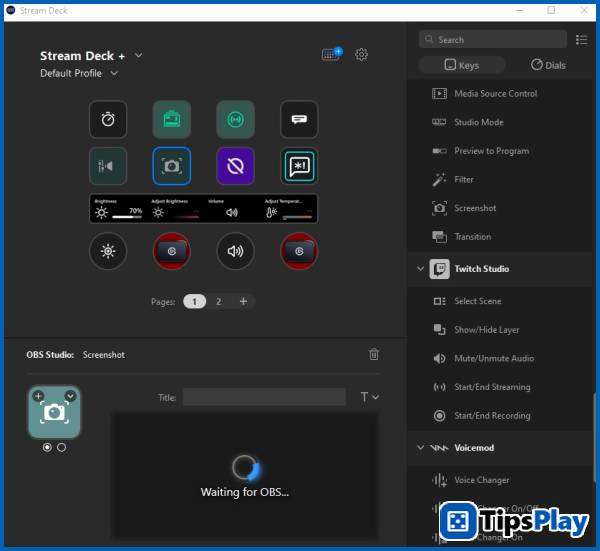Select the audio mixer key

[x=108, y=166]
